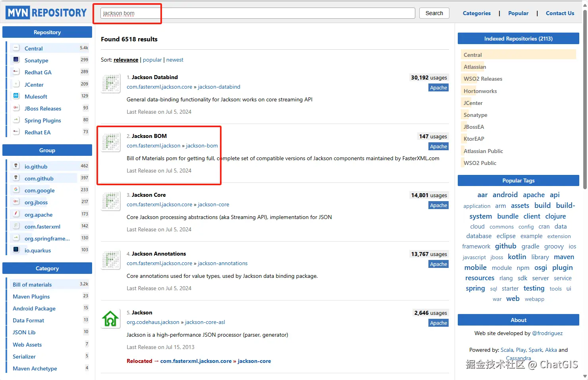Screen dimensions: 588x380
Task: Sort results by relevance
Action: [x=126, y=60]
